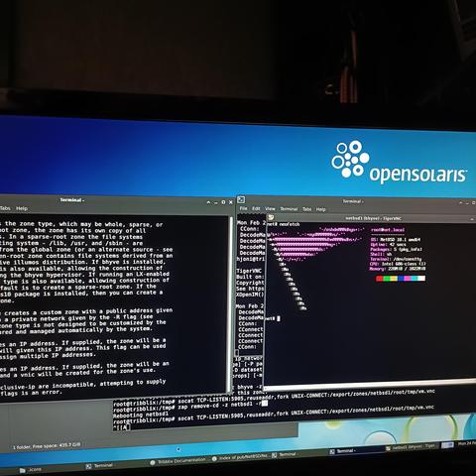Minimize the left Terminal window
Image resolution: width=476 pixels, height=476 pixels.
216,202
